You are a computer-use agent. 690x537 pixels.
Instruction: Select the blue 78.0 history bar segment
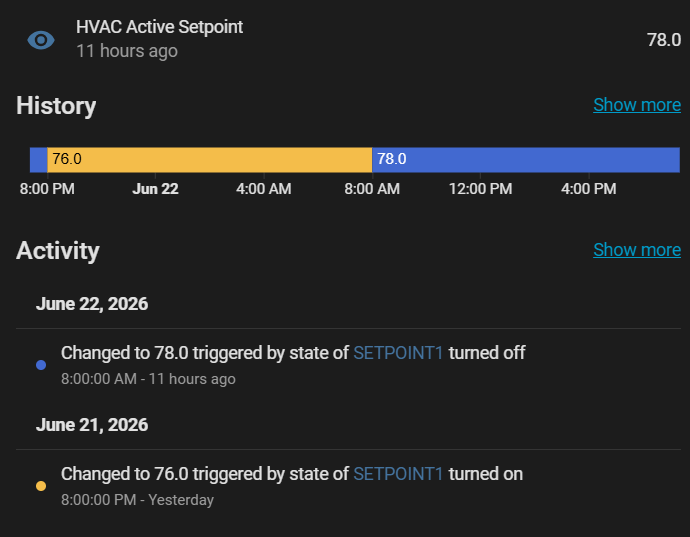click(x=526, y=160)
